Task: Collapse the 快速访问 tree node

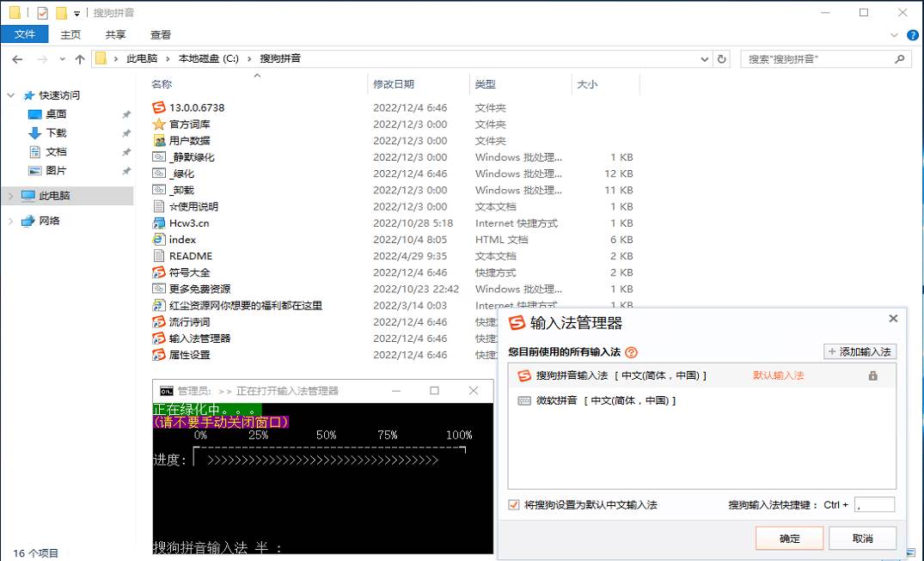Action: click(10, 95)
